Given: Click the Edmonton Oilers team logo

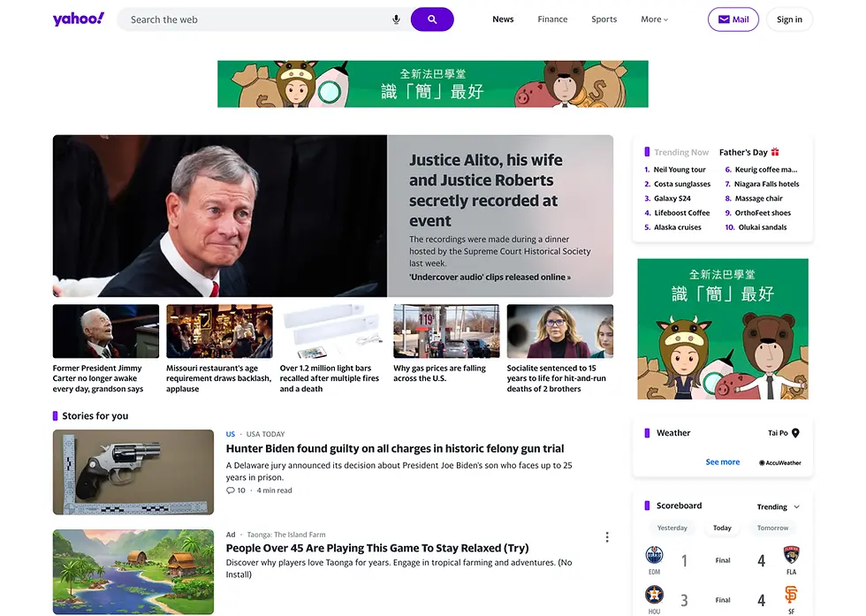Looking at the screenshot, I should pos(654,555).
